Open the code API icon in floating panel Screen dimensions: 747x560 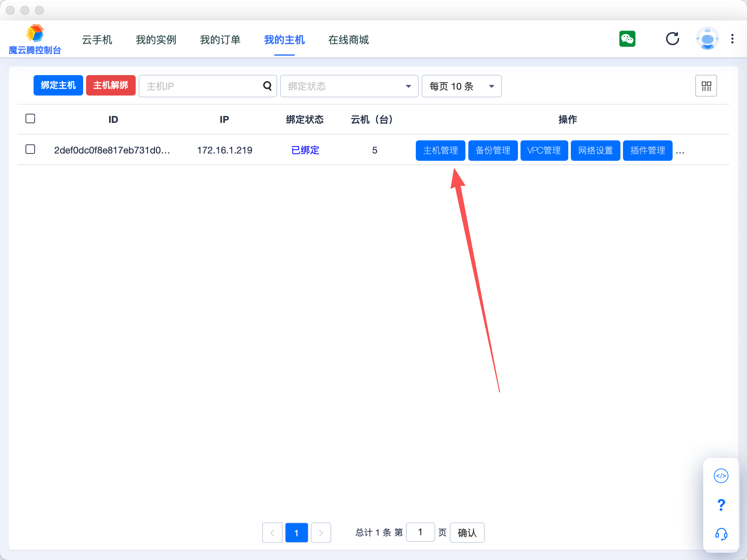tap(721, 476)
